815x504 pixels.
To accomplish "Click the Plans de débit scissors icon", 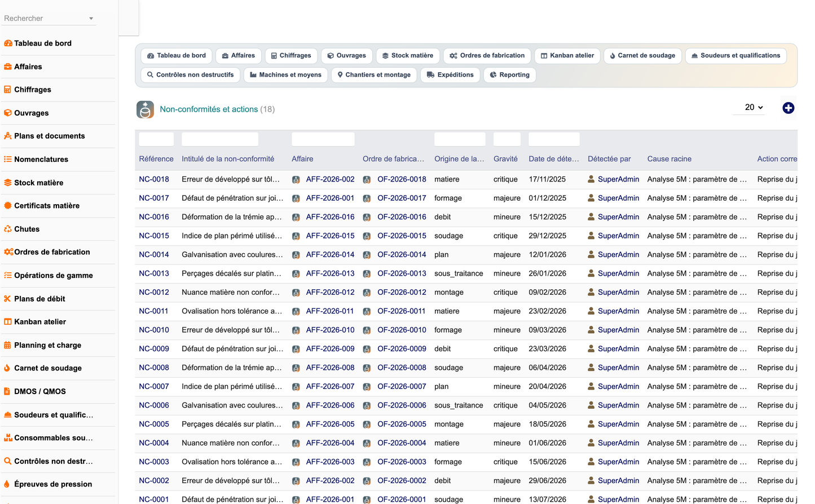I will [x=7, y=299].
